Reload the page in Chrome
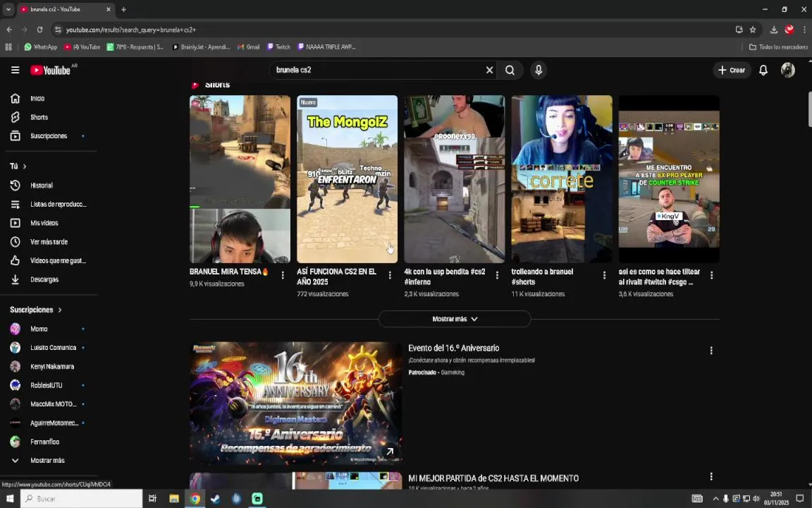The width and height of the screenshot is (812, 508). coord(39,30)
